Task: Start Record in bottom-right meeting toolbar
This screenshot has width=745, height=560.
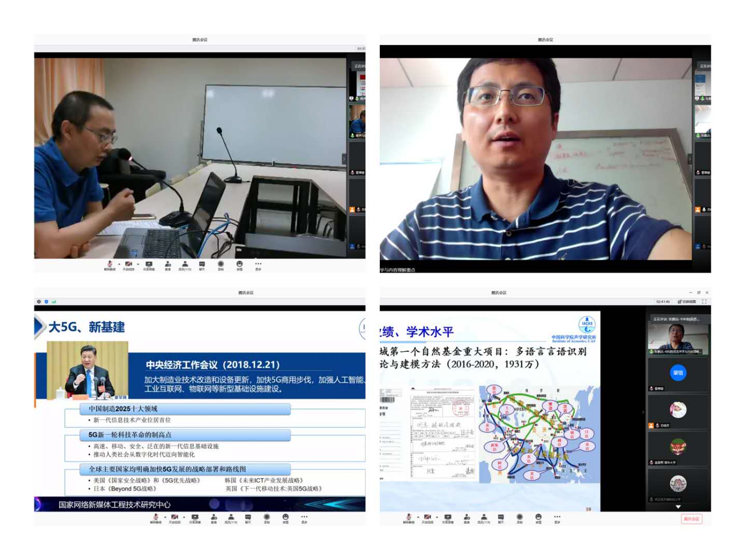Action: pyautogui.click(x=519, y=517)
